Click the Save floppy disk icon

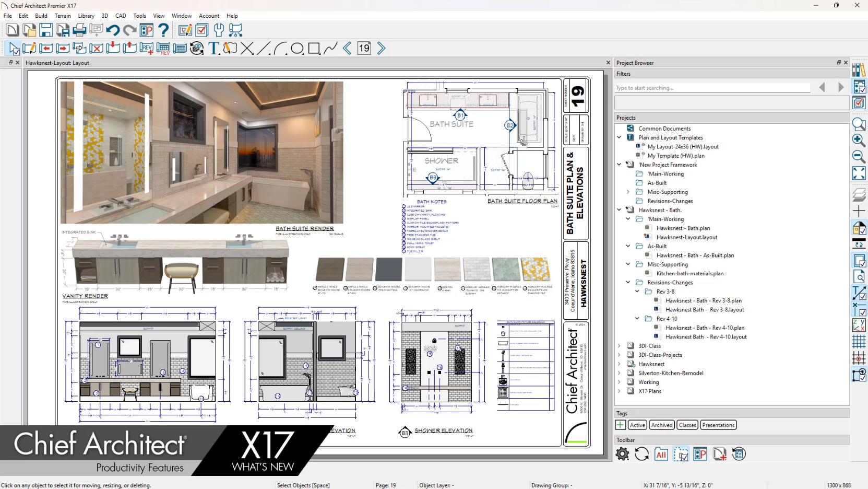(x=46, y=30)
